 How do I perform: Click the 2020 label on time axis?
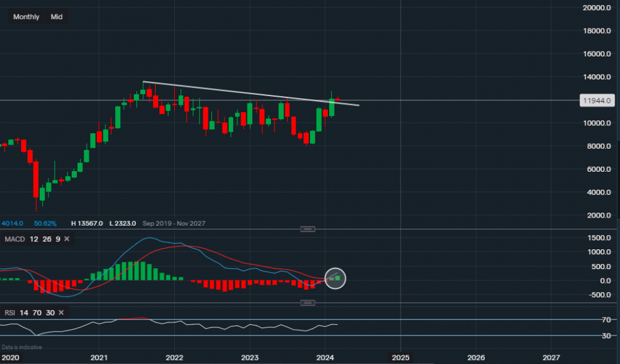click(11, 358)
